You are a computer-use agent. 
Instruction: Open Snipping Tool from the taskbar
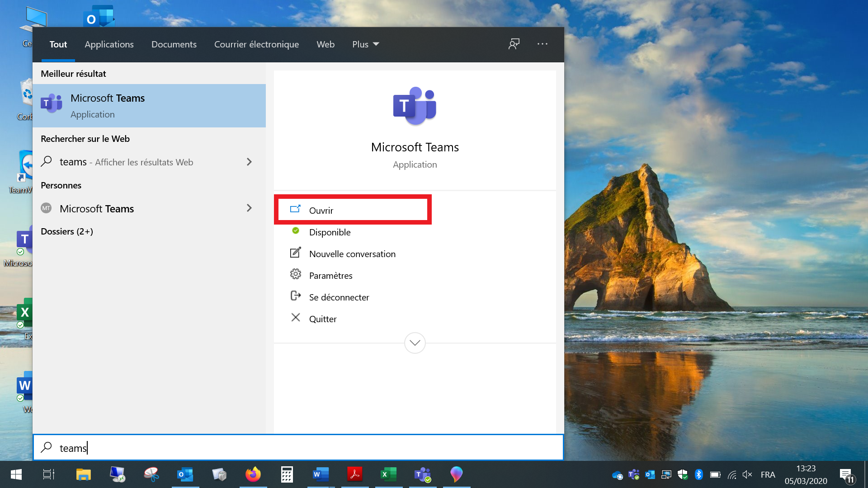(x=151, y=474)
